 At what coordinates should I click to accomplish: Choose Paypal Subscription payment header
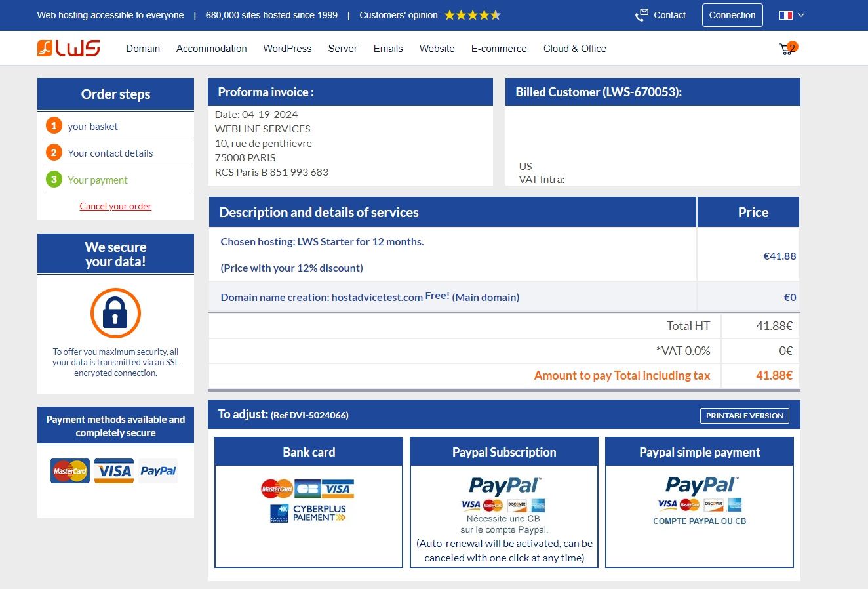pyautogui.click(x=504, y=452)
